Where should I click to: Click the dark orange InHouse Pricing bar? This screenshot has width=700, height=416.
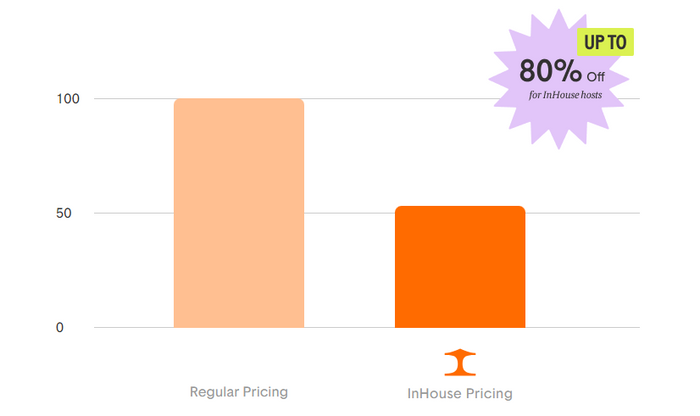pos(460,267)
